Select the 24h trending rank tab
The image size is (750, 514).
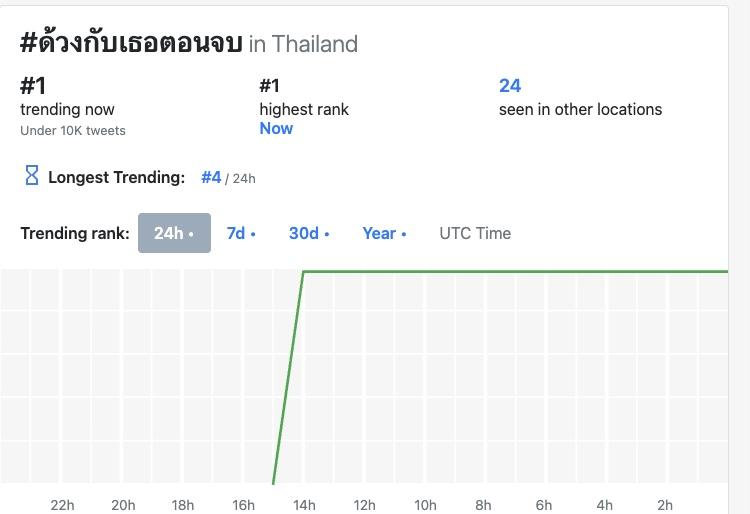click(174, 233)
